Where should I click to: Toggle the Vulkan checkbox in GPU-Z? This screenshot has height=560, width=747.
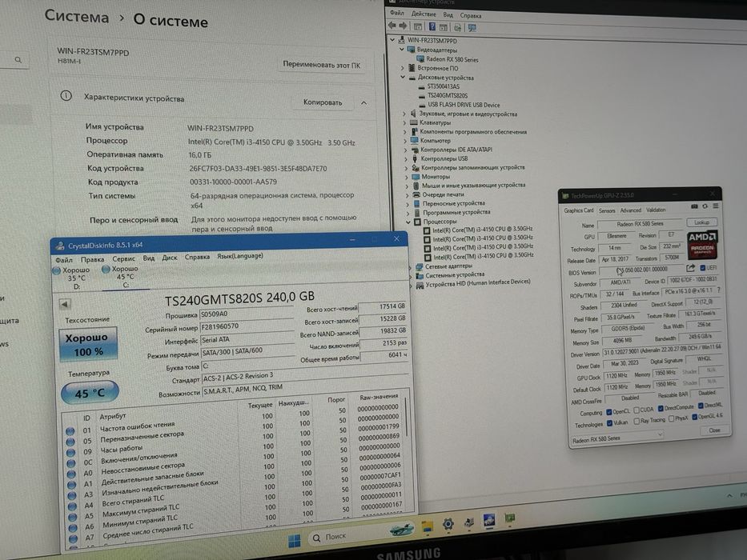point(610,423)
